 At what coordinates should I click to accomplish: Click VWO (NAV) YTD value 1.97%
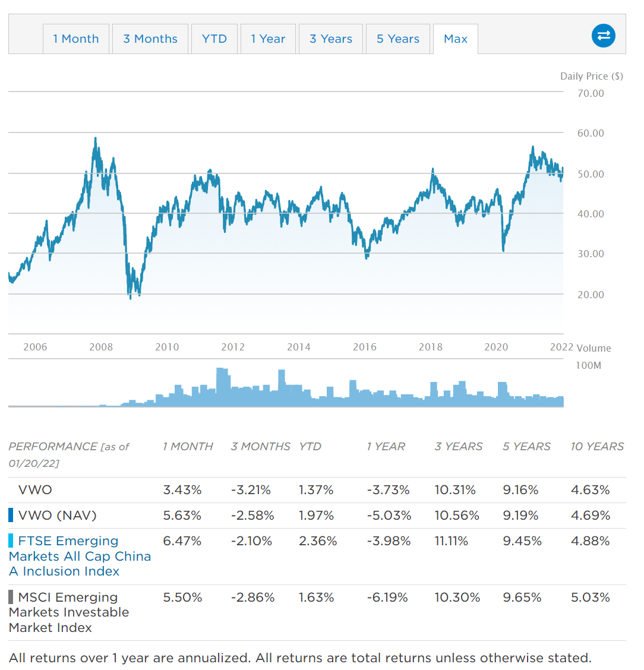pyautogui.click(x=316, y=516)
